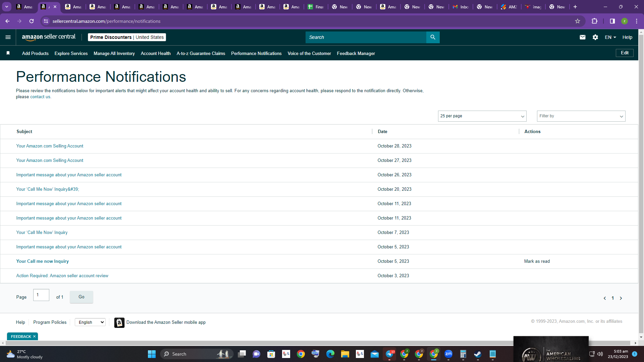Reload the current page

coord(32,21)
